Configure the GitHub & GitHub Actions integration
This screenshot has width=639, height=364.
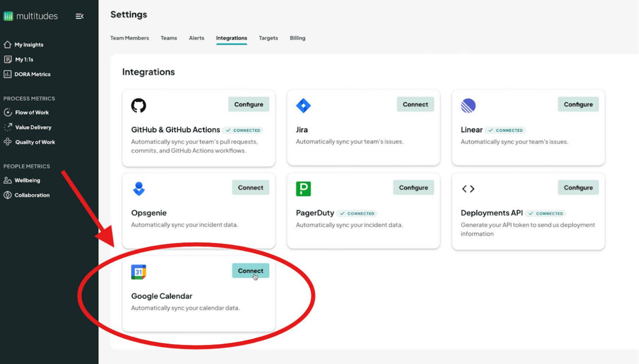(x=248, y=104)
